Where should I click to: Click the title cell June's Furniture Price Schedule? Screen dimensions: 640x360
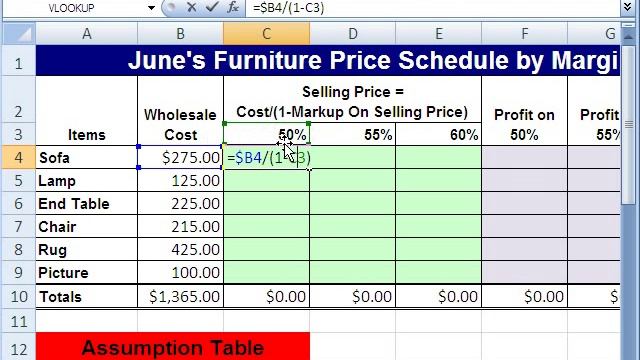click(x=328, y=60)
